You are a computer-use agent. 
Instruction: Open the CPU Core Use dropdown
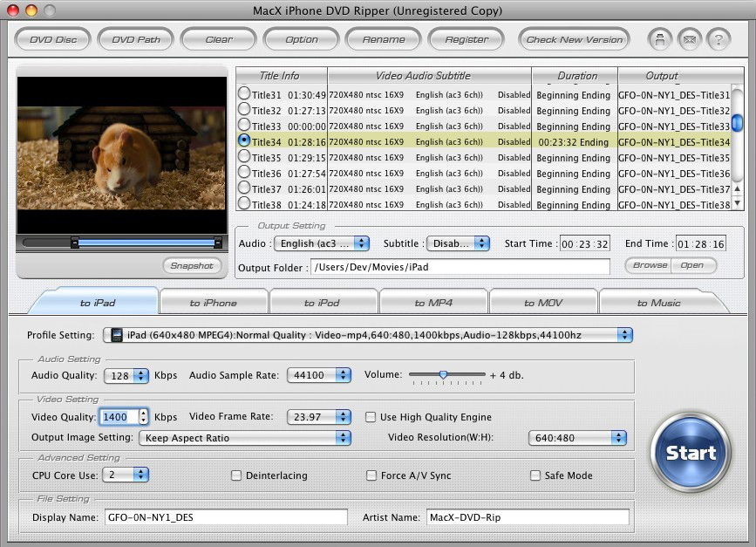click(x=126, y=475)
